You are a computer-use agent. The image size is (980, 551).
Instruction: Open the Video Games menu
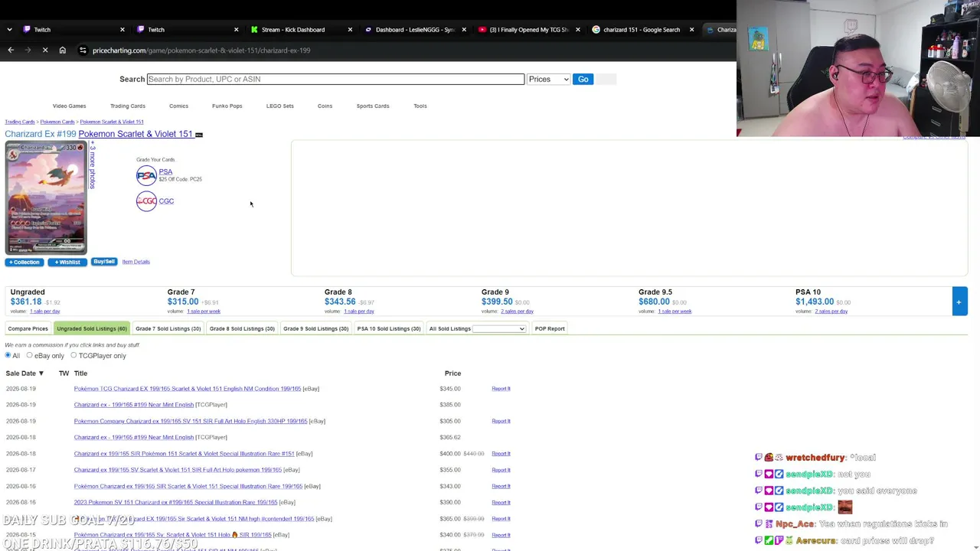point(69,106)
